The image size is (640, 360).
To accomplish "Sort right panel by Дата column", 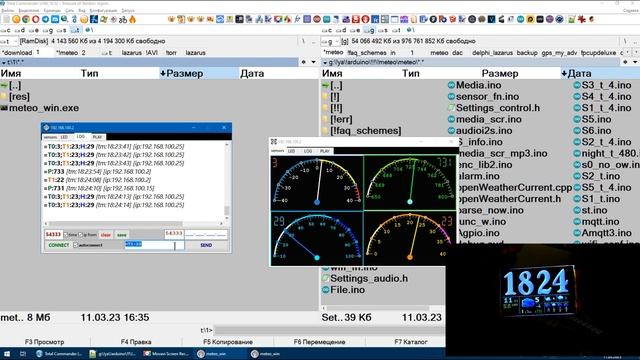I will coord(600,73).
